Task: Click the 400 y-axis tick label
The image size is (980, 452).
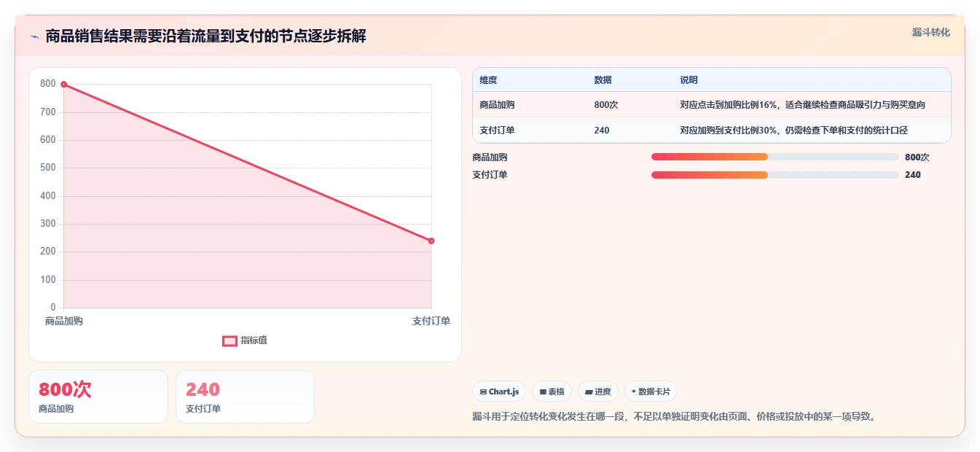Action: point(48,196)
